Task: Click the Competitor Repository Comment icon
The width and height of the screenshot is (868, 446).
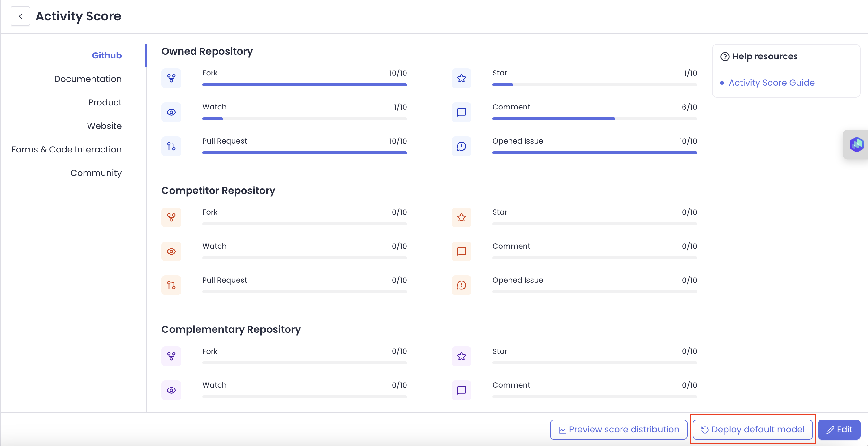Action: (461, 251)
